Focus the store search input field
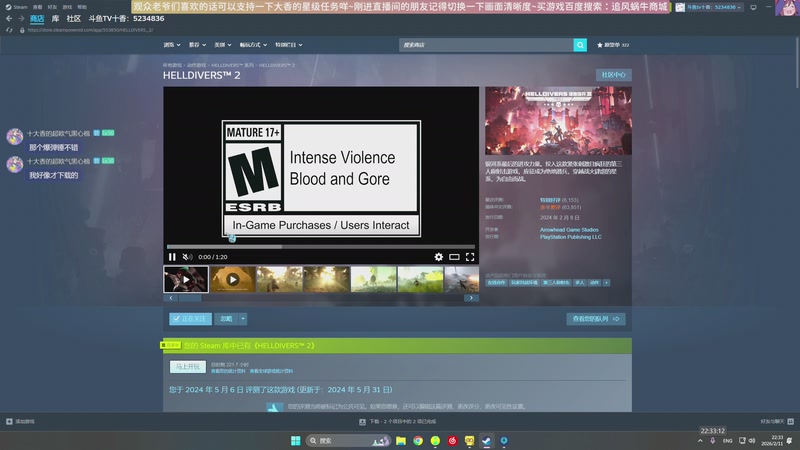Image resolution: width=800 pixels, height=450 pixels. (x=486, y=45)
